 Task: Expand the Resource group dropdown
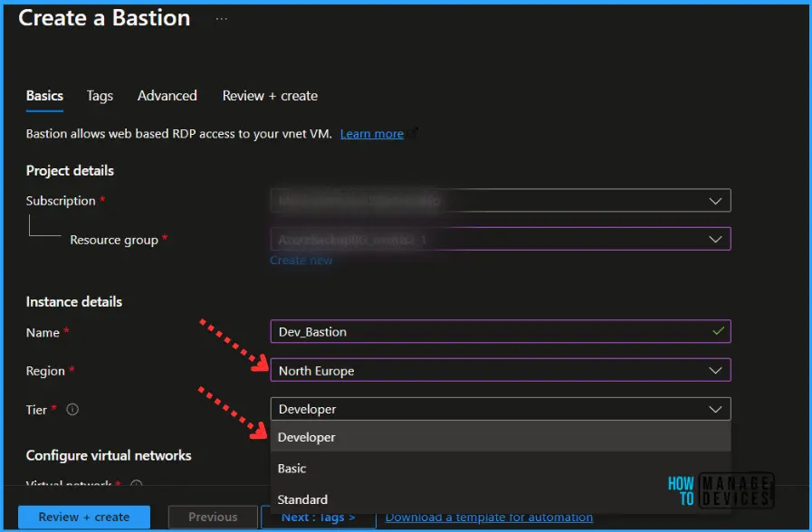tap(501, 239)
